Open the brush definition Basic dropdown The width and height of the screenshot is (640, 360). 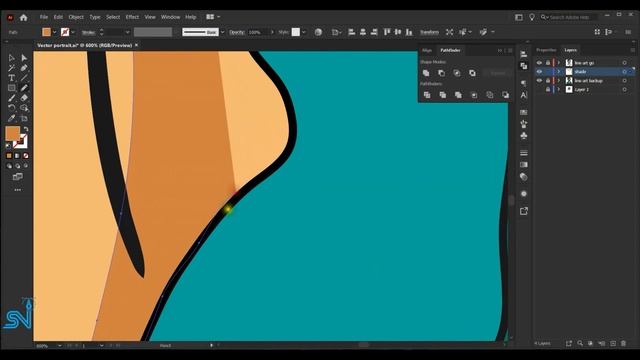[222, 32]
